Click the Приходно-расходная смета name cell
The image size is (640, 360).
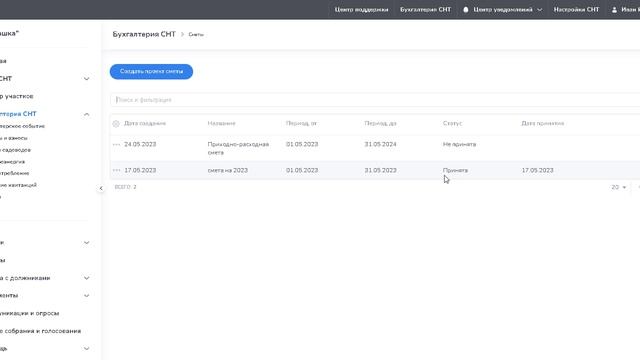click(238, 148)
